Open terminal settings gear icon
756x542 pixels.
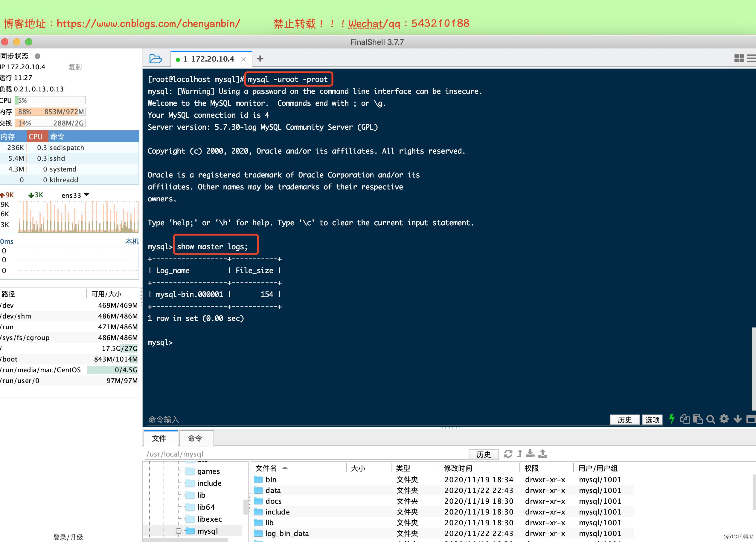724,419
